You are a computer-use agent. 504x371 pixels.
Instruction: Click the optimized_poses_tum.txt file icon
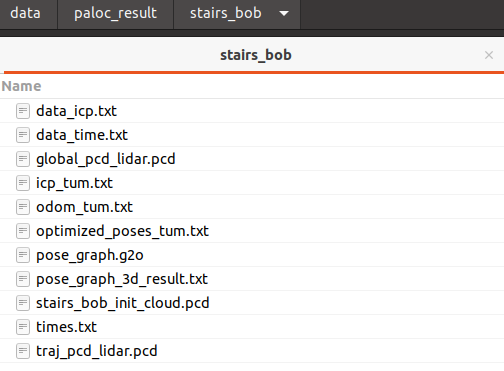point(23,231)
